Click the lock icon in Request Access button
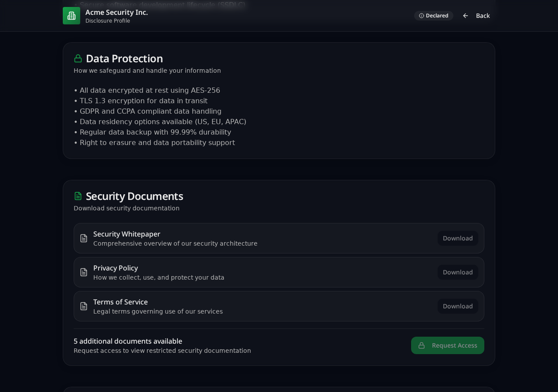Image resolution: width=558 pixels, height=392 pixels. (x=422, y=345)
